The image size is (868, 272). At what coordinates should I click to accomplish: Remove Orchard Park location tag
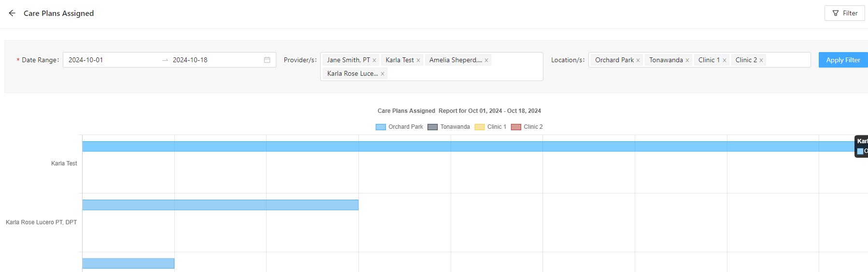tap(638, 60)
